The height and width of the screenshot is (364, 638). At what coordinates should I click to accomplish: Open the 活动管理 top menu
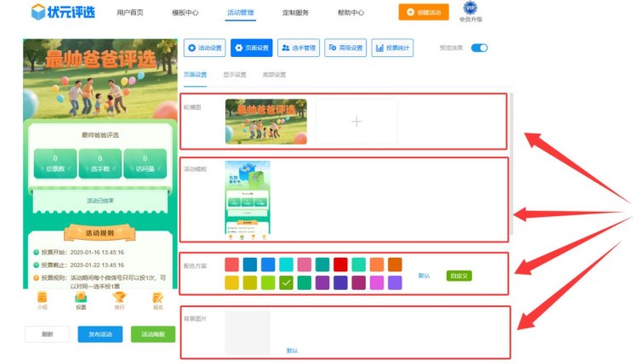(x=241, y=13)
